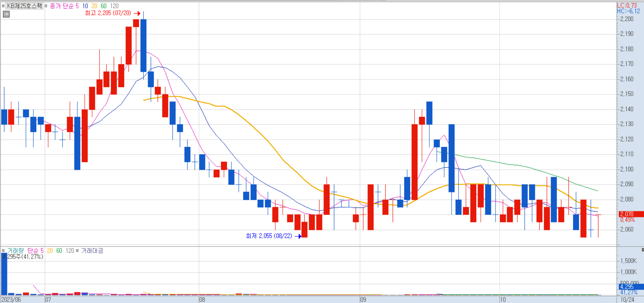This screenshot has width=644, height=303.
Task: Select the 거래량 volume indicator label
Action: tap(16, 250)
